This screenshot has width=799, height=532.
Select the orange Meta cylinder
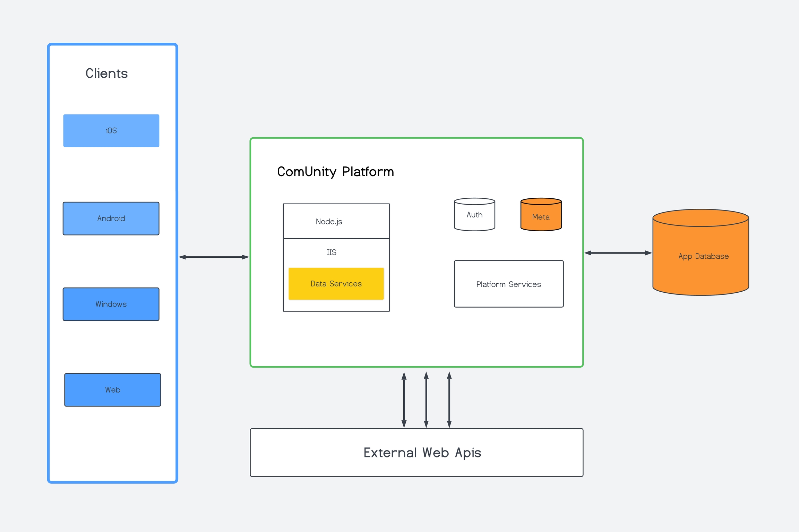[541, 217]
